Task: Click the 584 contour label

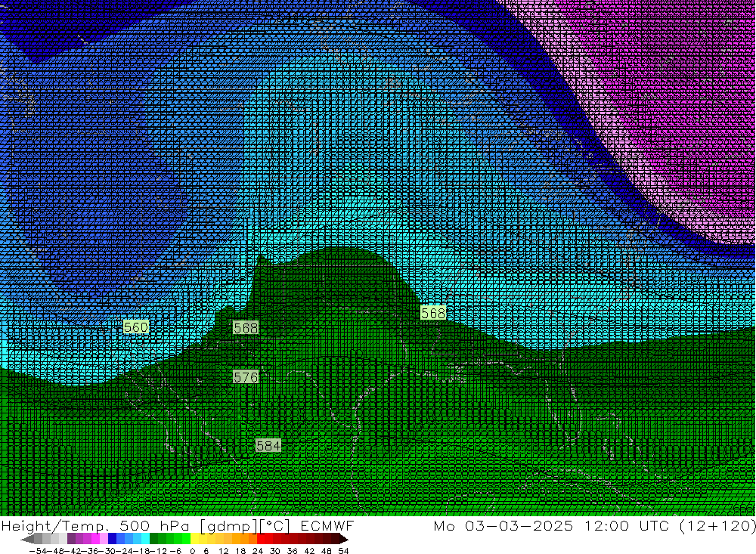Action: [268, 445]
